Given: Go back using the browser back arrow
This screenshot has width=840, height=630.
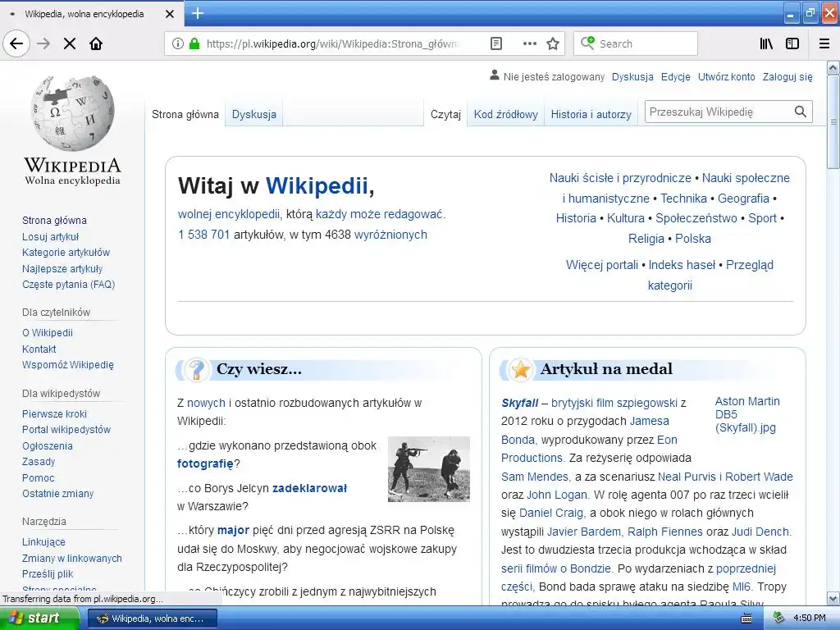Looking at the screenshot, I should coord(16,43).
